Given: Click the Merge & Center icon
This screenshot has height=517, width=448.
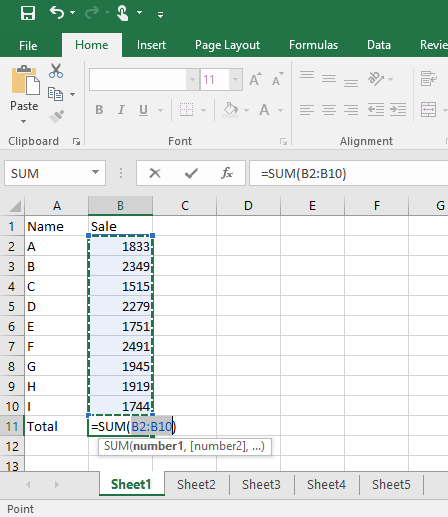Looking at the screenshot, I should pyautogui.click(x=429, y=110).
